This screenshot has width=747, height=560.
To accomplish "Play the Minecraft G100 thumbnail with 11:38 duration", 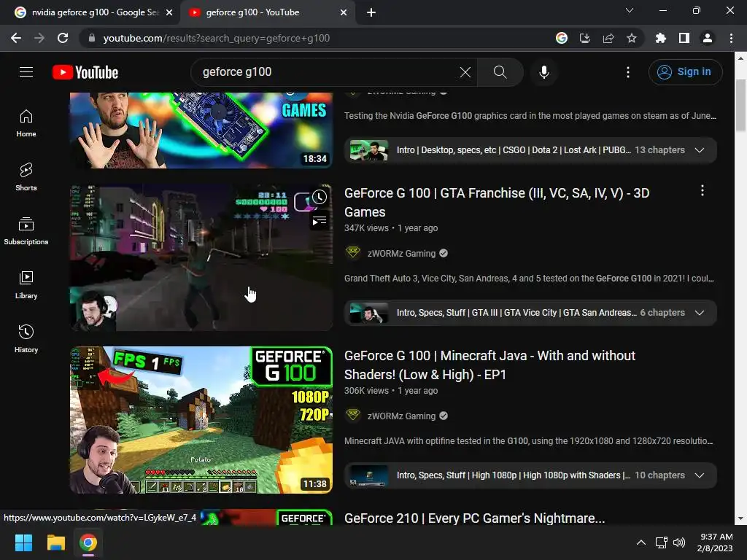I will [201, 420].
